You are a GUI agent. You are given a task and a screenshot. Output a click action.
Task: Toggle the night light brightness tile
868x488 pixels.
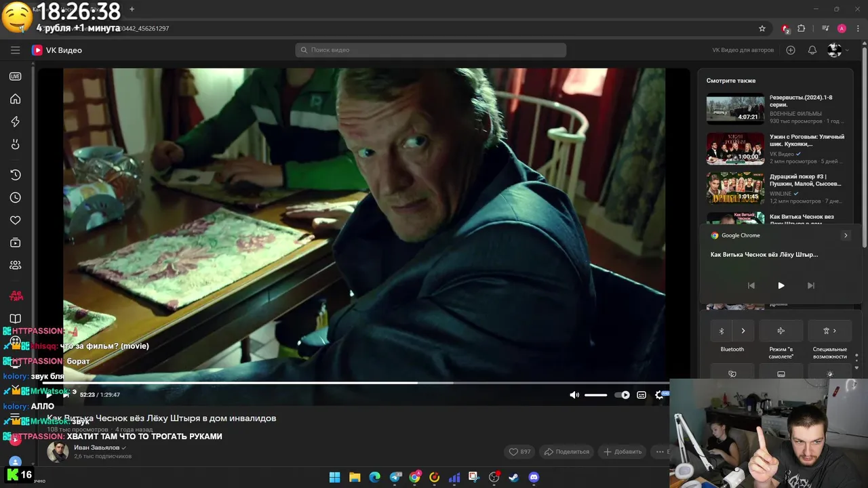click(x=830, y=373)
